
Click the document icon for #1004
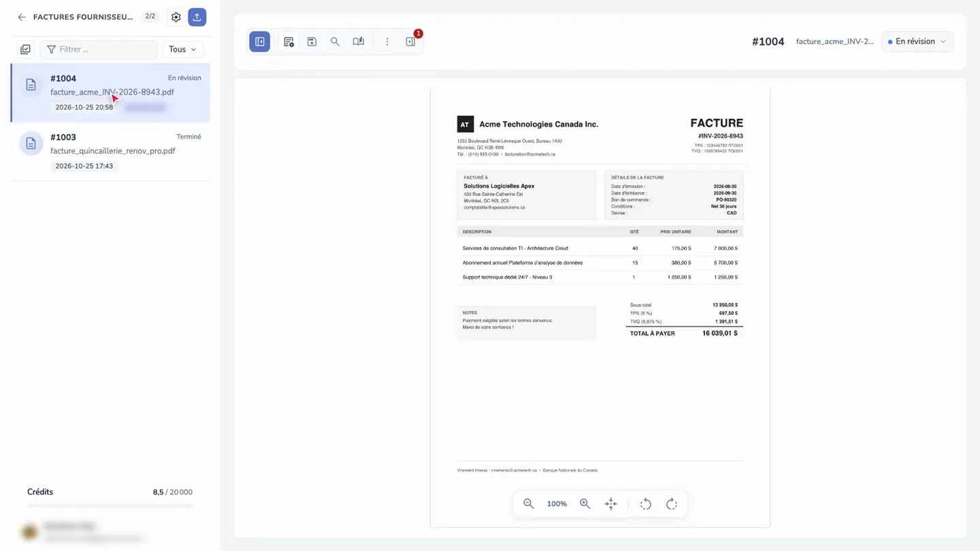pos(31,85)
